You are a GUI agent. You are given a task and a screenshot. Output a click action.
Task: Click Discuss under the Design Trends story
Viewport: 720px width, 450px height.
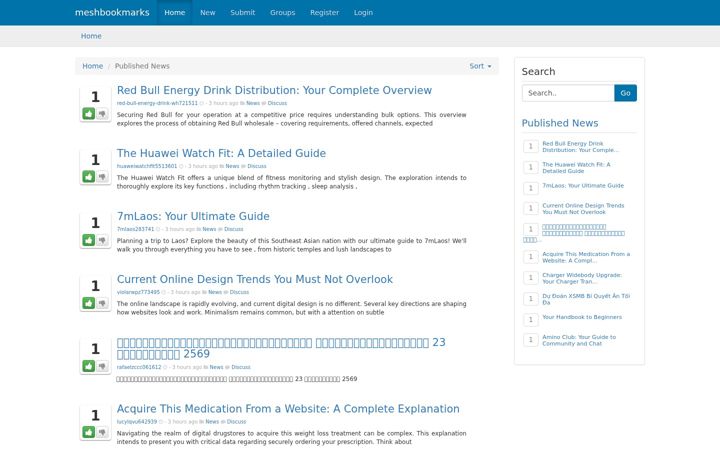coord(239,292)
